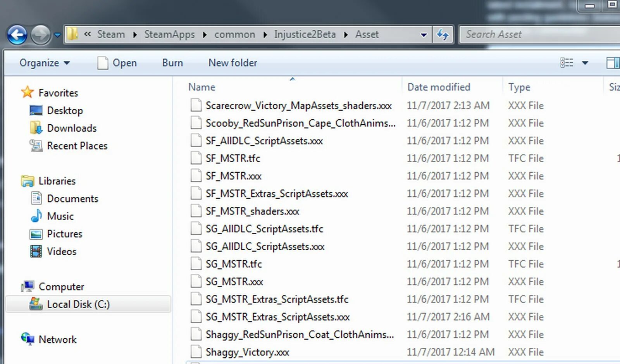This screenshot has width=620, height=364.
Task: Open the Organize menu
Action: (x=45, y=63)
